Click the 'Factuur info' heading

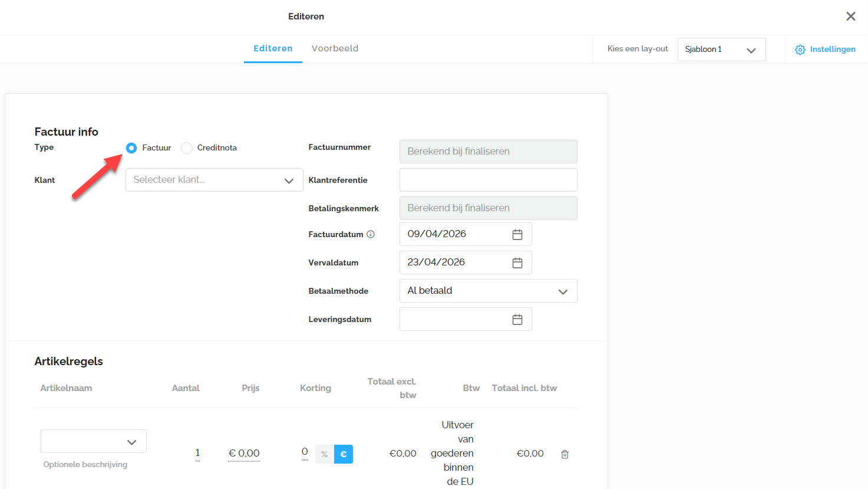[67, 132]
